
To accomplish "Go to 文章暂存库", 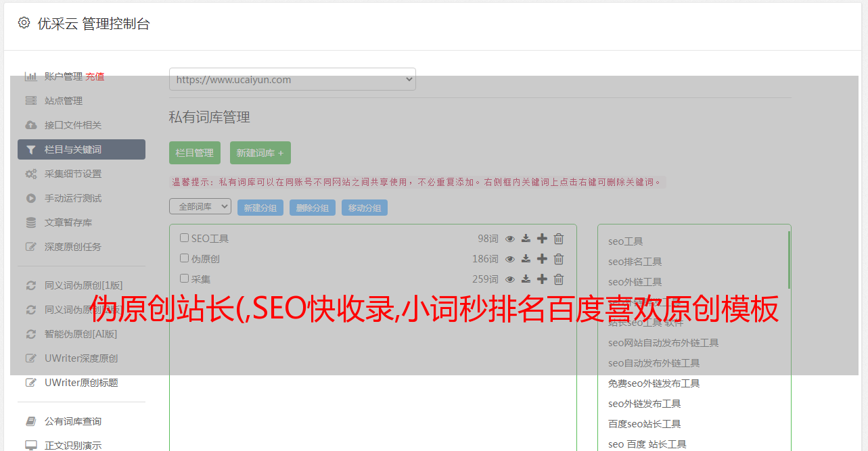I will tap(68, 222).
